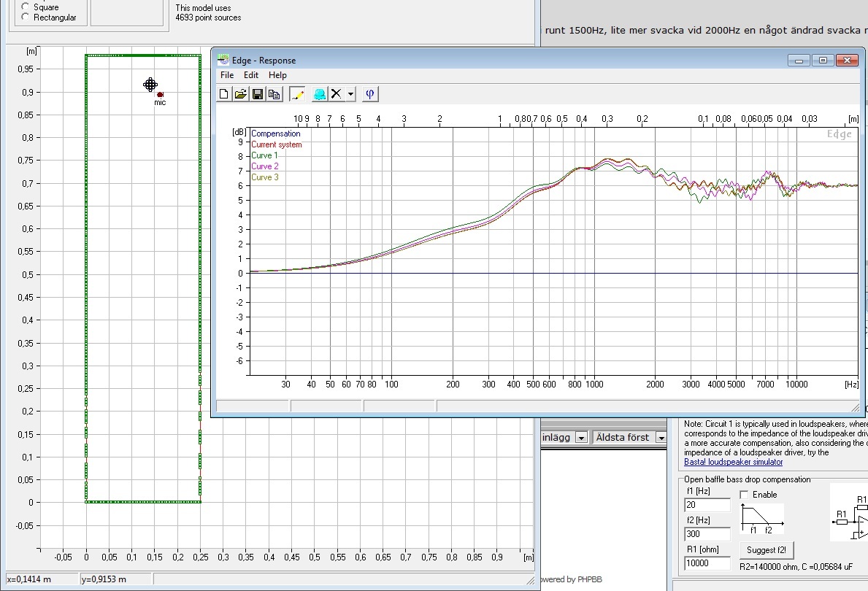Click the f2 [Hz] input field
This screenshot has height=591, width=868.
(x=707, y=534)
